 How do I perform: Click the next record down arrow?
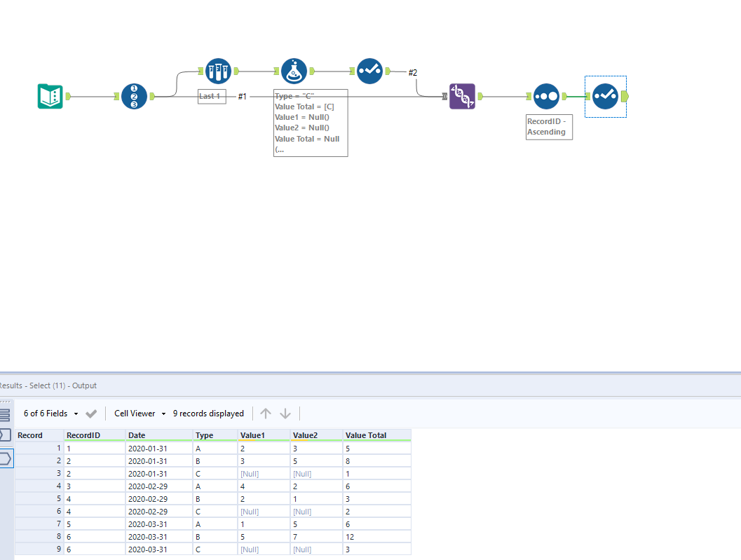click(x=285, y=414)
